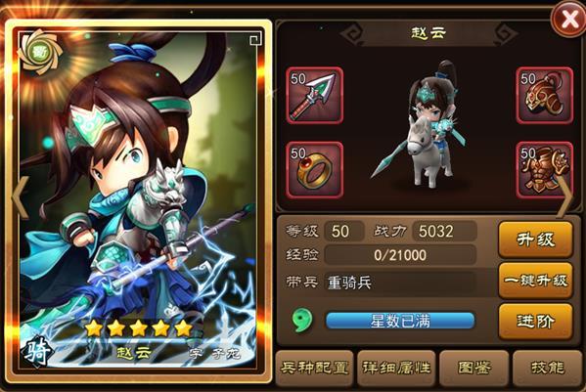Tap the mounted Zhao Yun 3D model
This screenshot has width=586, height=392.
(426, 127)
